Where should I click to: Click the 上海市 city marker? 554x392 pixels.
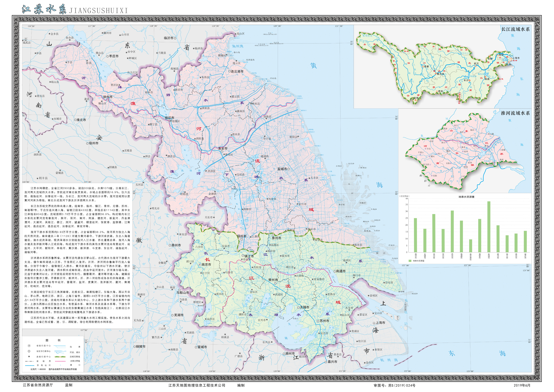374,323
